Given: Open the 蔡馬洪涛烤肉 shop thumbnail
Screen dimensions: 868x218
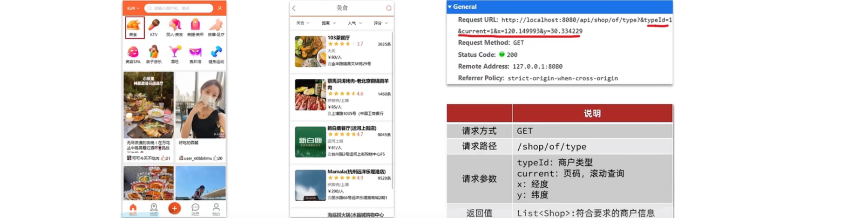Looking at the screenshot, I should [310, 95].
